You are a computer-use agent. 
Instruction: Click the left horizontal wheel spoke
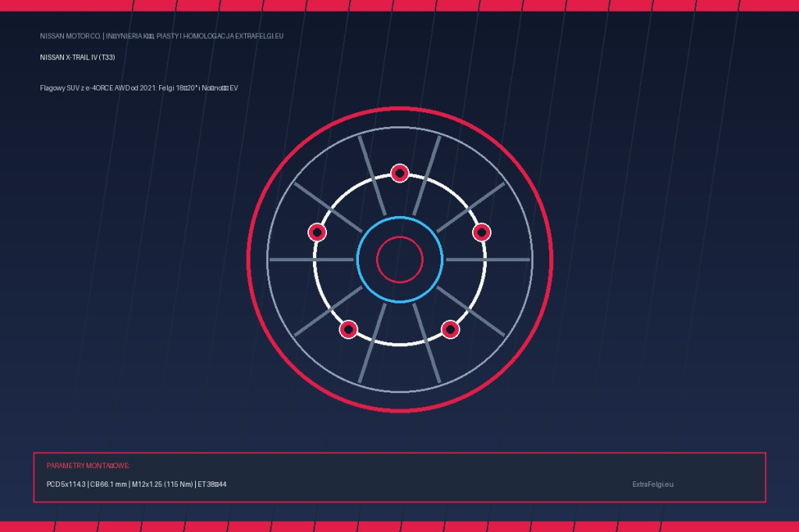click(x=311, y=260)
